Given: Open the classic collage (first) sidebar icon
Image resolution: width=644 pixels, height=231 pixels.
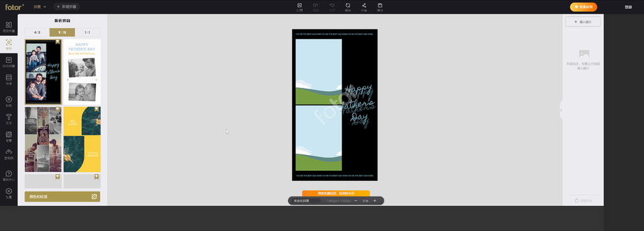Looking at the screenshot, I should click(9, 26).
